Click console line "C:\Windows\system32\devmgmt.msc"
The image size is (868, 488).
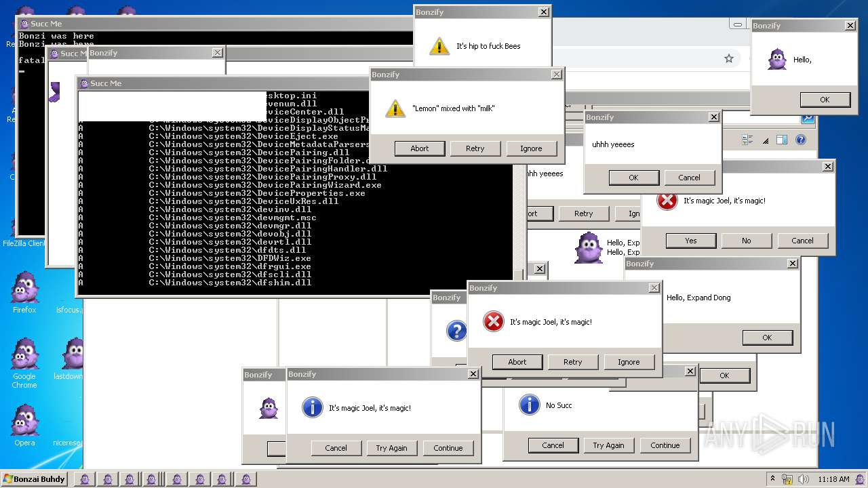tap(233, 218)
